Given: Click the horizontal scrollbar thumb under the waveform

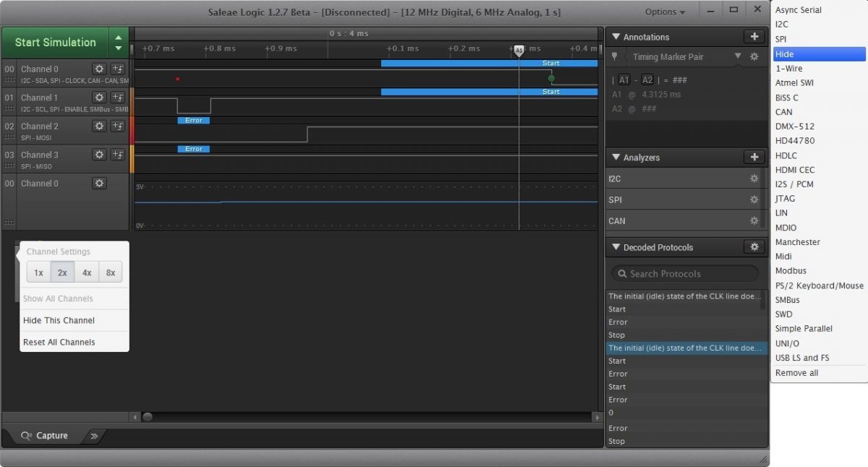Looking at the screenshot, I should [x=148, y=417].
